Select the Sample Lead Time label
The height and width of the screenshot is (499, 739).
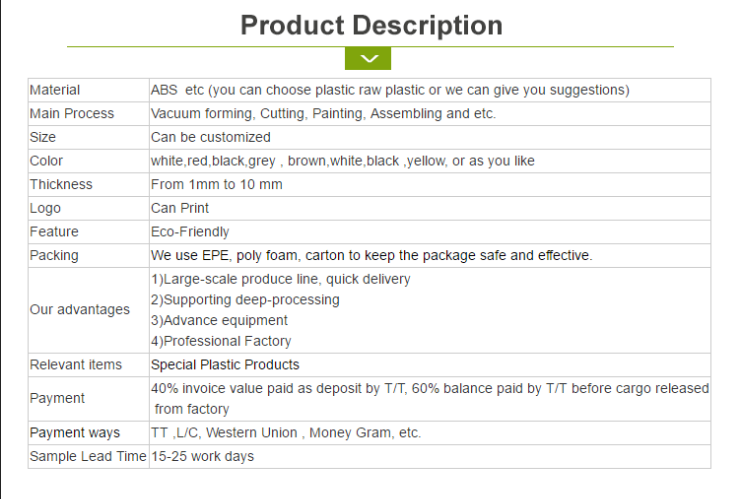tap(87, 457)
